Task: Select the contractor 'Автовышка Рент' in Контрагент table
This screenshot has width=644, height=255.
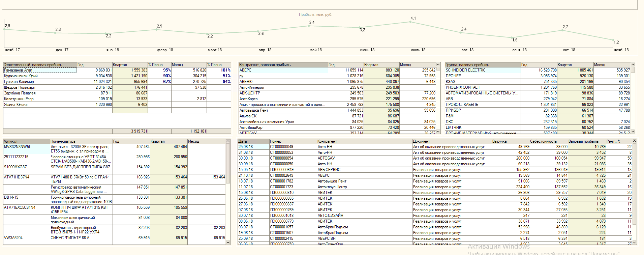Action: pos(283,110)
